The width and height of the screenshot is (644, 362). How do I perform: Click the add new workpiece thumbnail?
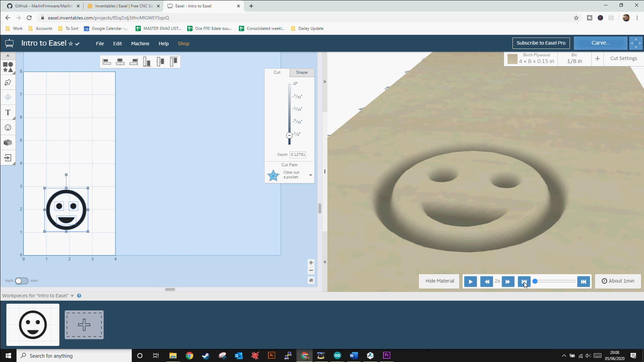[x=84, y=325]
